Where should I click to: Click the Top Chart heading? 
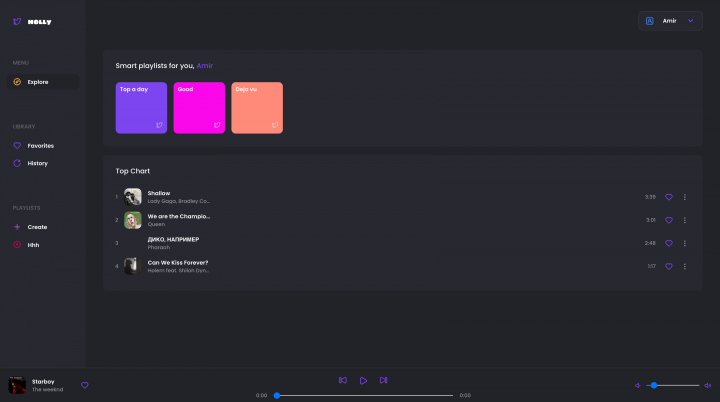point(133,171)
